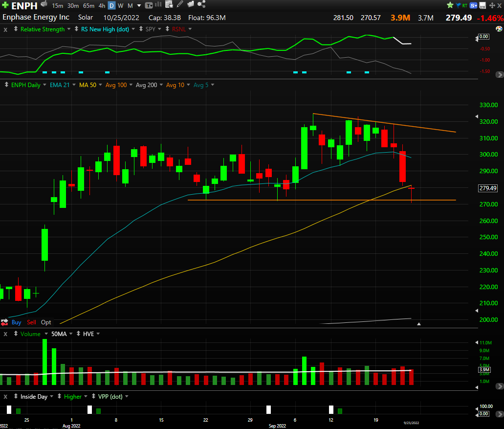Toggle the green star favorite
Image resolution: width=504 pixels, height=429 pixels.
click(450, 5)
